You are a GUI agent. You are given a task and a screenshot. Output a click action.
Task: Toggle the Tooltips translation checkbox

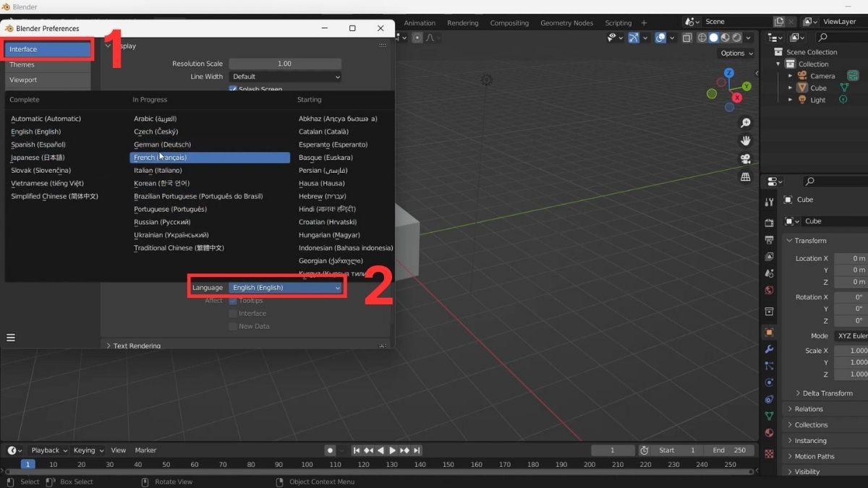[x=233, y=300]
